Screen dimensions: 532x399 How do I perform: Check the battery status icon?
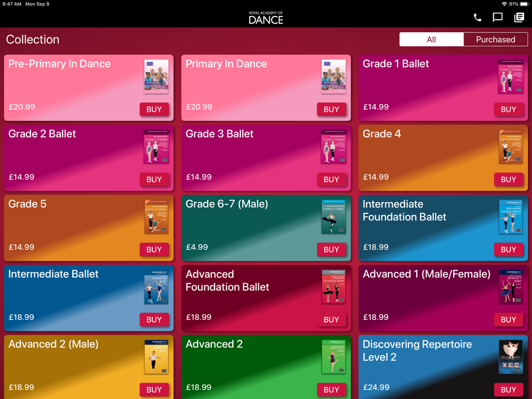[525, 4]
